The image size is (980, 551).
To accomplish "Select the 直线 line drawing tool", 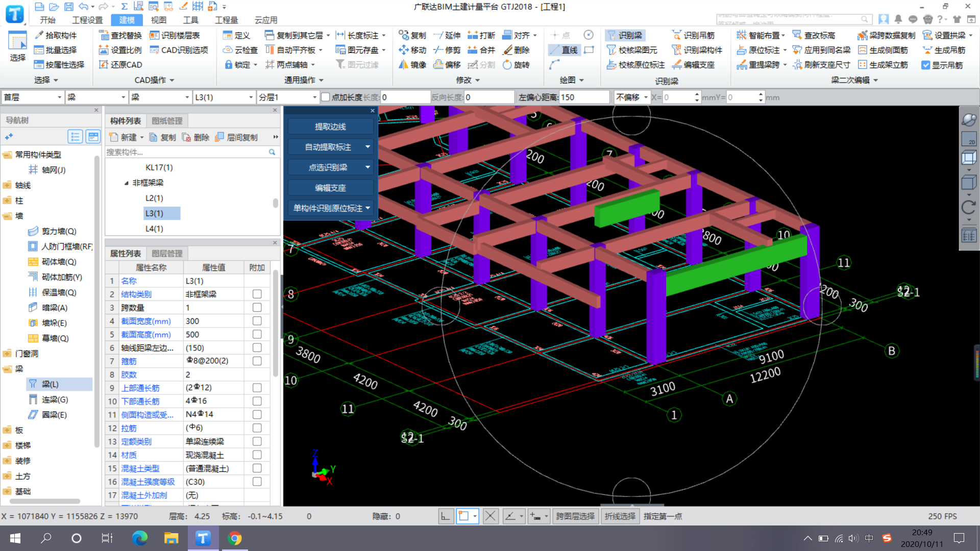I will click(x=564, y=50).
